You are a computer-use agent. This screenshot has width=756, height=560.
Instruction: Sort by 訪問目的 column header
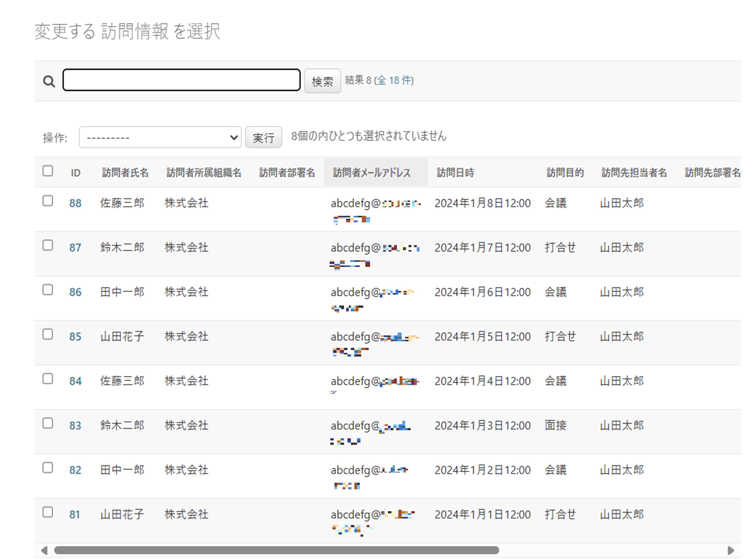565,173
